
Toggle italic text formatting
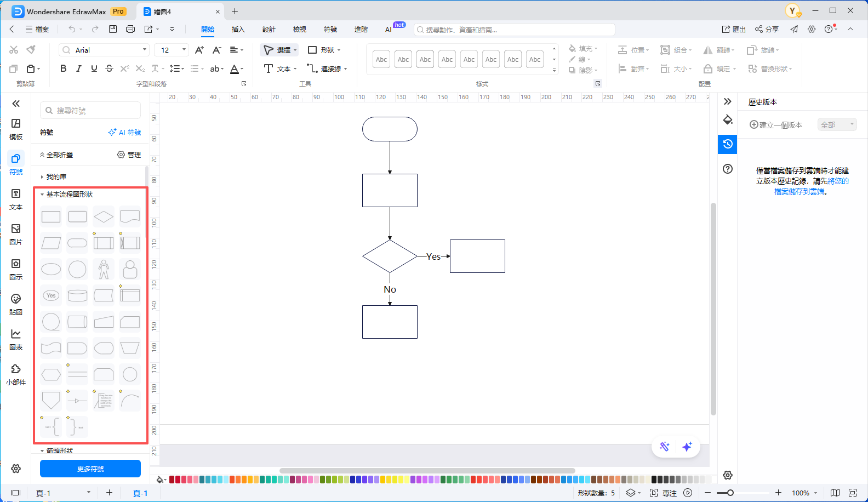point(78,69)
